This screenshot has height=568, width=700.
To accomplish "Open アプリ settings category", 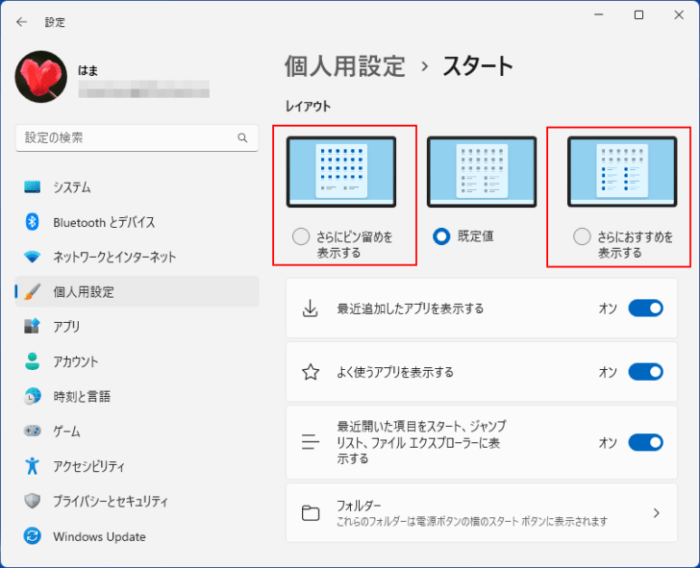I will pos(137,326).
